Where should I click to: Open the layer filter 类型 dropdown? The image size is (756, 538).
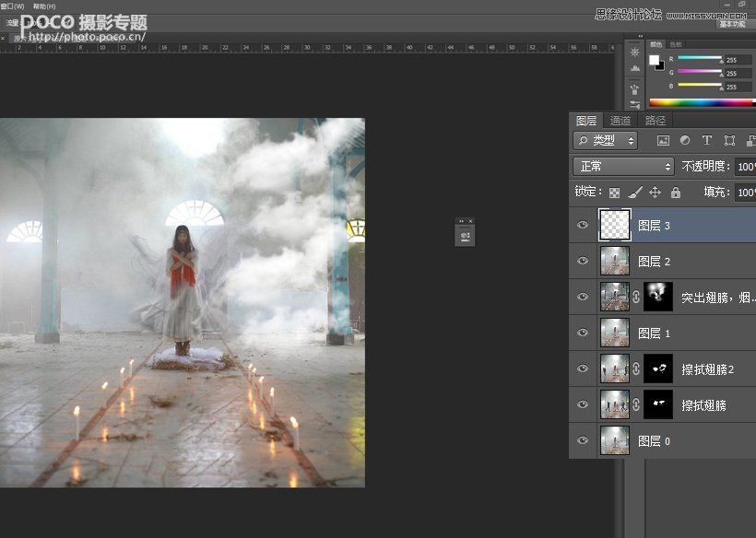[606, 140]
